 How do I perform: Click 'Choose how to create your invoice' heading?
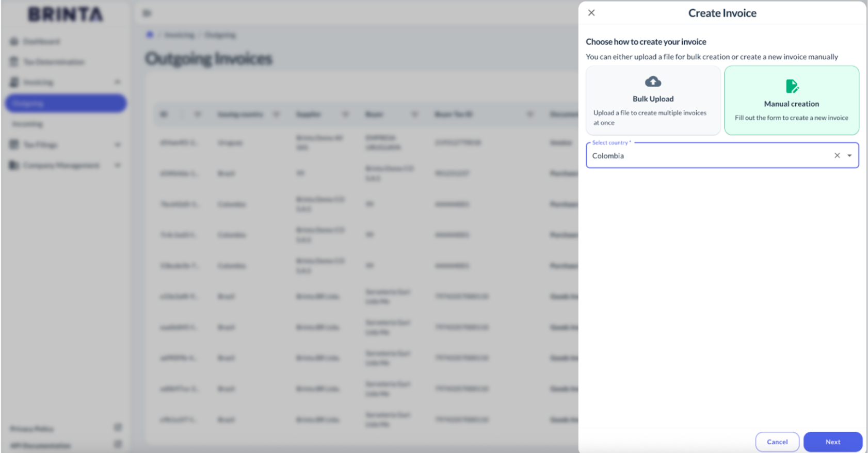tap(646, 42)
